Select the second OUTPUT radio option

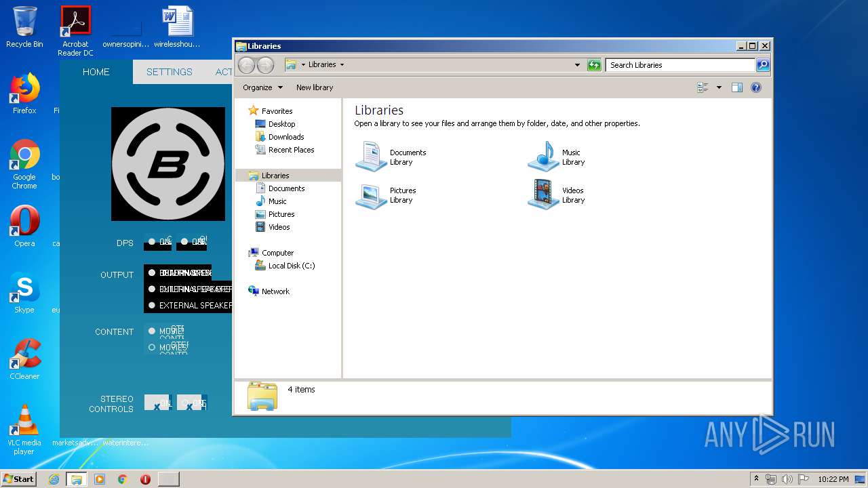tap(152, 289)
